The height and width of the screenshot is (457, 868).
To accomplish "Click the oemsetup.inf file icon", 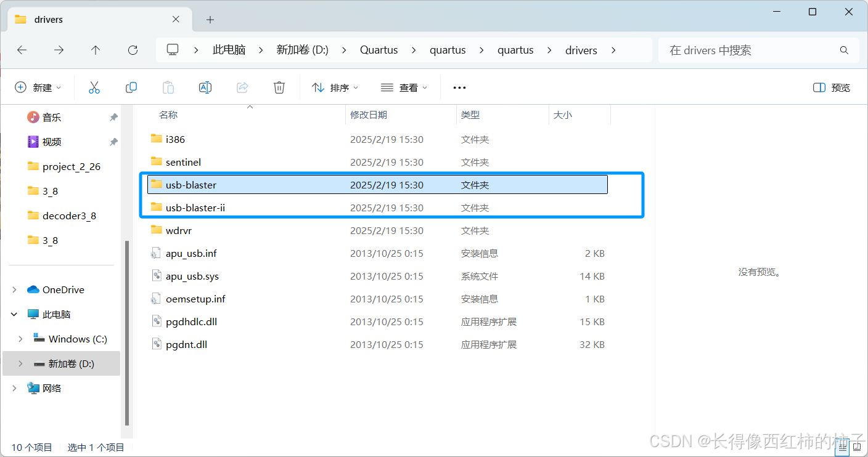I will click(x=156, y=299).
